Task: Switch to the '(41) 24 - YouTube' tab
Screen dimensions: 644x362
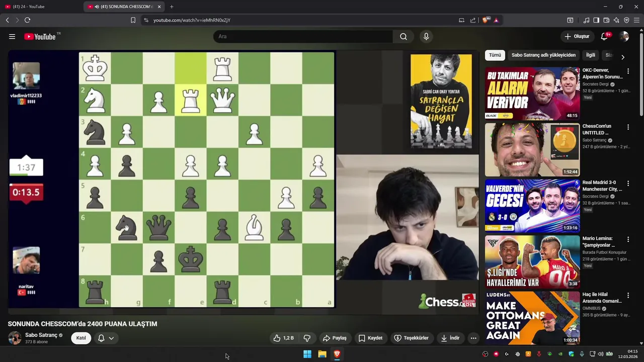Action: click(41, 7)
